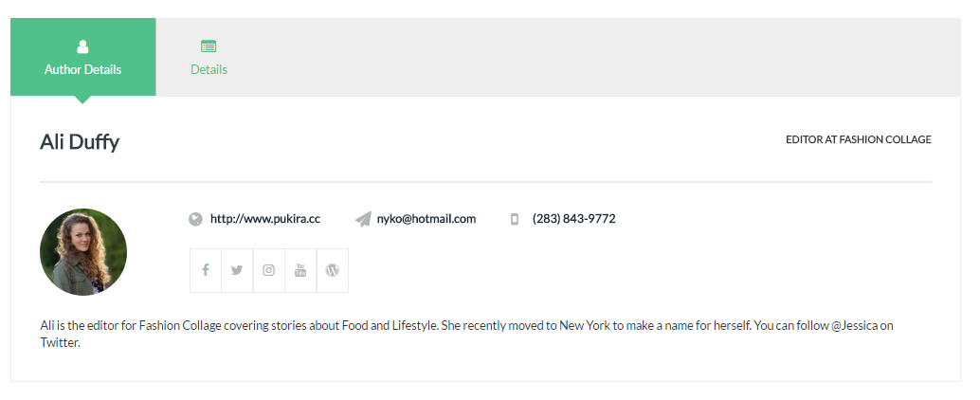Viewport: 980px width, 400px height.
Task: Select the Author Details tab
Action: pos(83,57)
